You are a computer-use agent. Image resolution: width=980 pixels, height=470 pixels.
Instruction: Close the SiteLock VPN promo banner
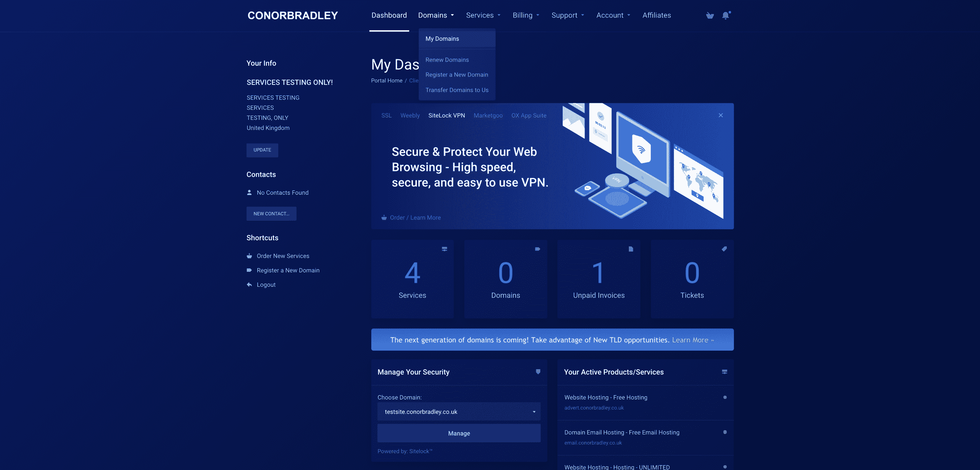(720, 115)
